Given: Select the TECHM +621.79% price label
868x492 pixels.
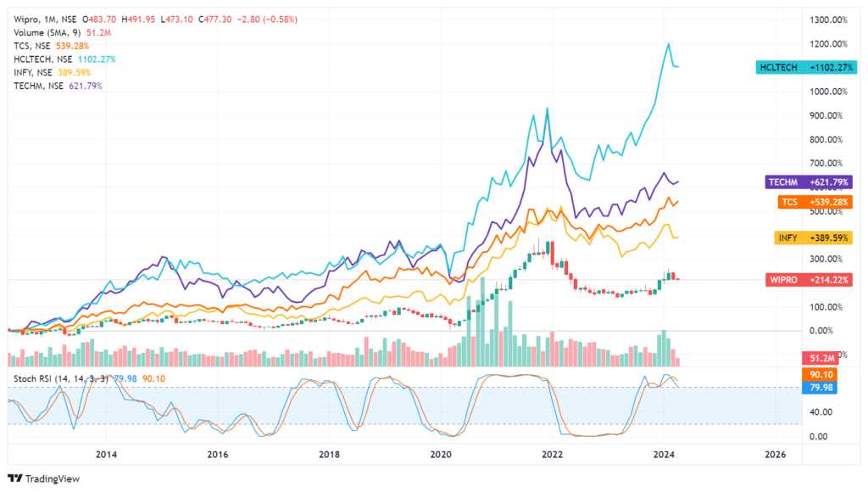Looking at the screenshot, I should pos(808,182).
